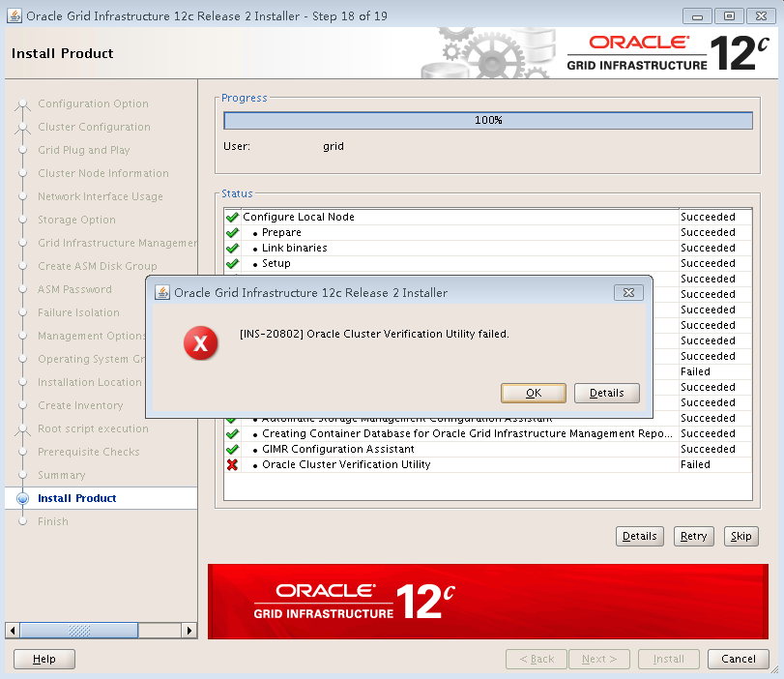784x679 pixels.
Task: Maximize the installer window
Action: pyautogui.click(x=729, y=16)
